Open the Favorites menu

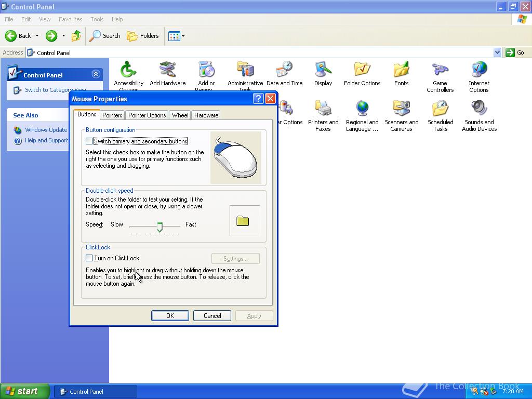pyautogui.click(x=70, y=19)
